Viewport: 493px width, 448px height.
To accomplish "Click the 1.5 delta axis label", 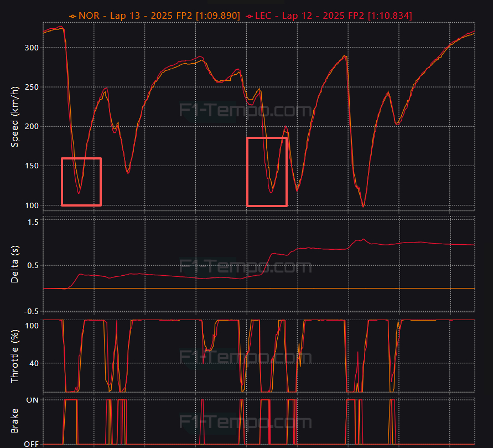I will [x=33, y=223].
